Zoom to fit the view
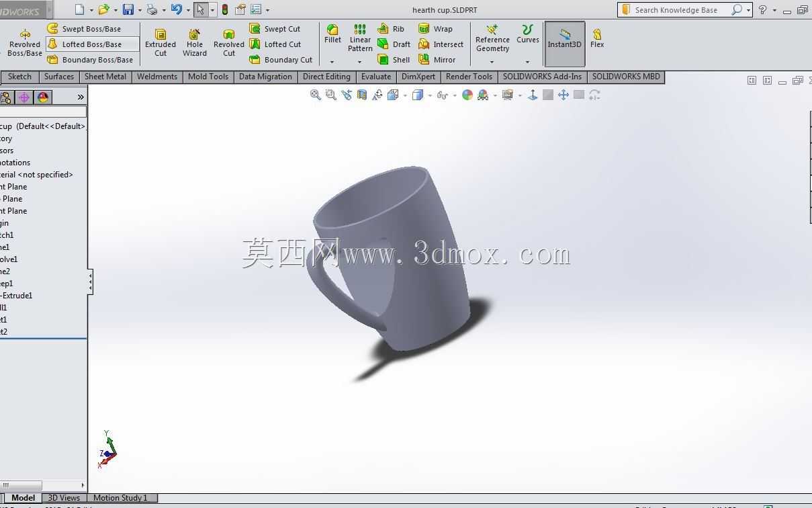 [315, 95]
